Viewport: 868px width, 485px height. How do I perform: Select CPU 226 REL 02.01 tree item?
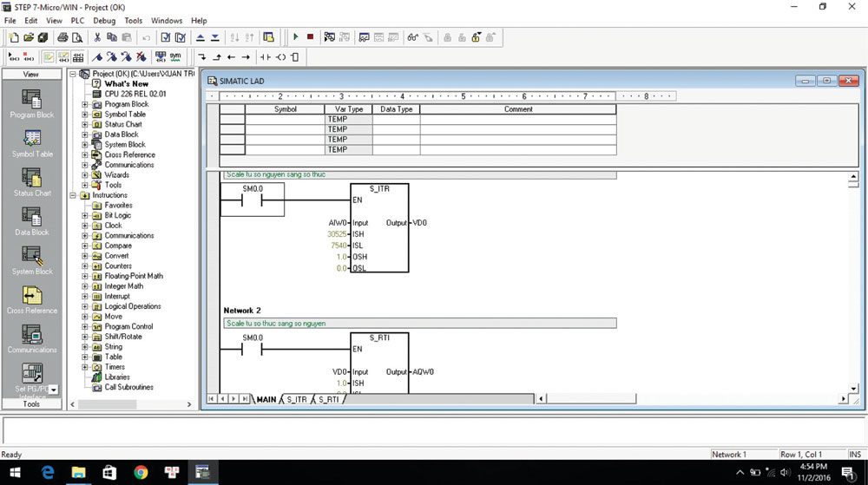click(x=135, y=94)
